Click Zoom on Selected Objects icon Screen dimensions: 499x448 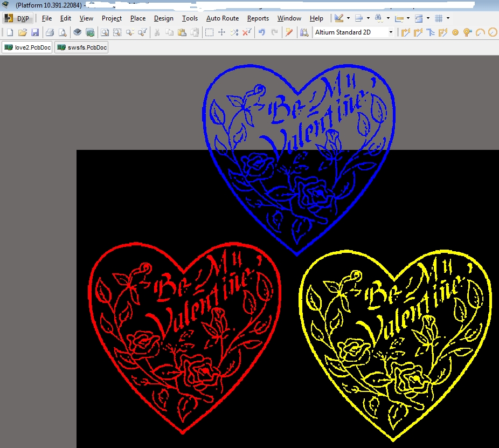point(130,32)
